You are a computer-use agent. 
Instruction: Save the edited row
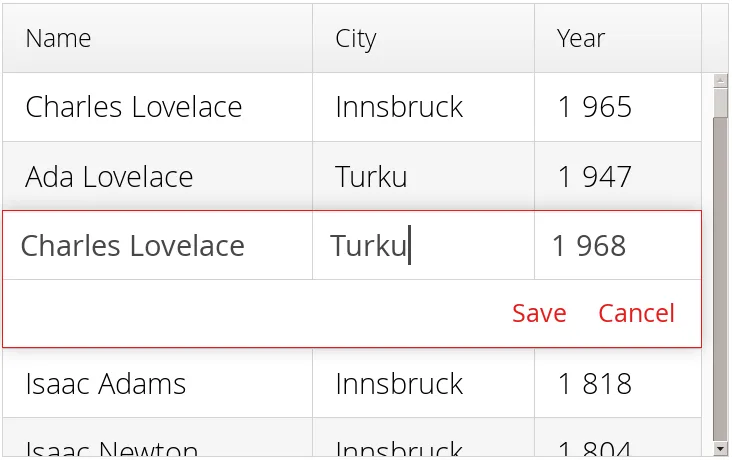click(x=539, y=313)
